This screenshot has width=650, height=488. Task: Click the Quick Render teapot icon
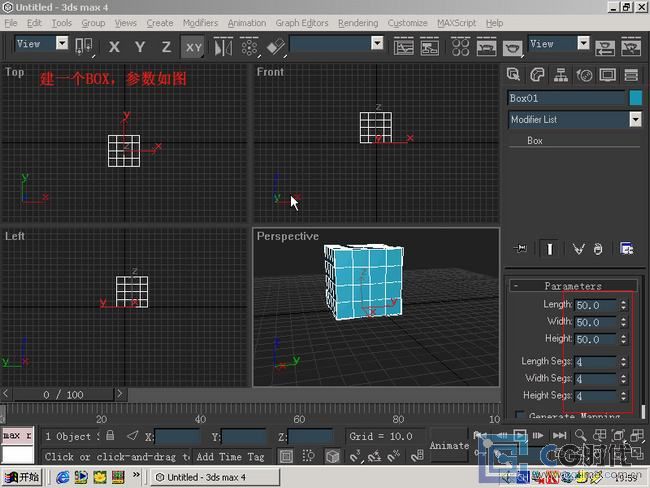point(512,47)
